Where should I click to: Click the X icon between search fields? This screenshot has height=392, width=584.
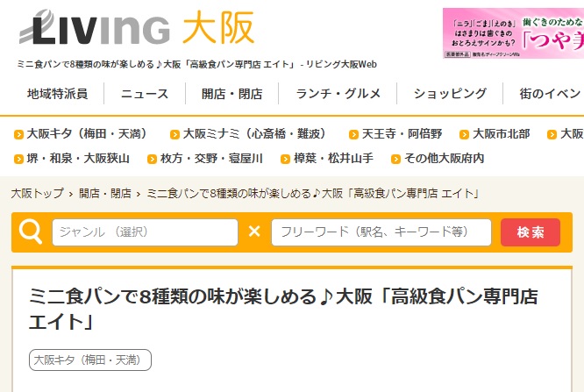coord(254,232)
